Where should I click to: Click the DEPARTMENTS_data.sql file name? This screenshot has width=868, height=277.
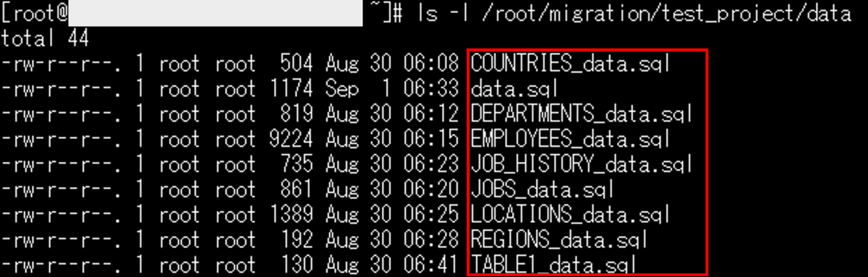pyautogui.click(x=582, y=114)
